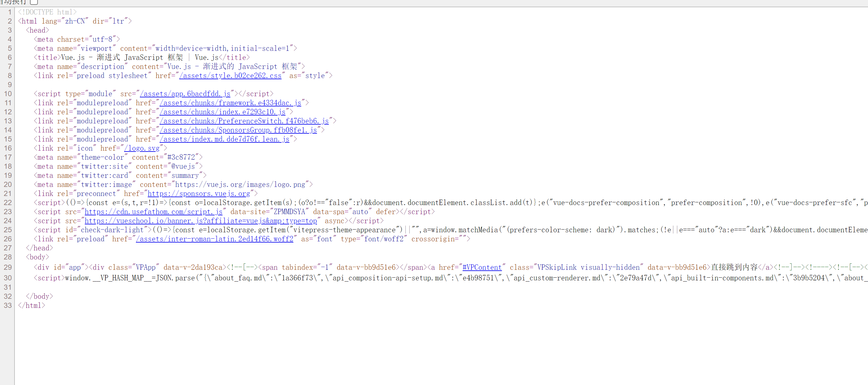
Task: Follow the index.md.dde7d76f.lean.js link
Action: click(x=224, y=139)
